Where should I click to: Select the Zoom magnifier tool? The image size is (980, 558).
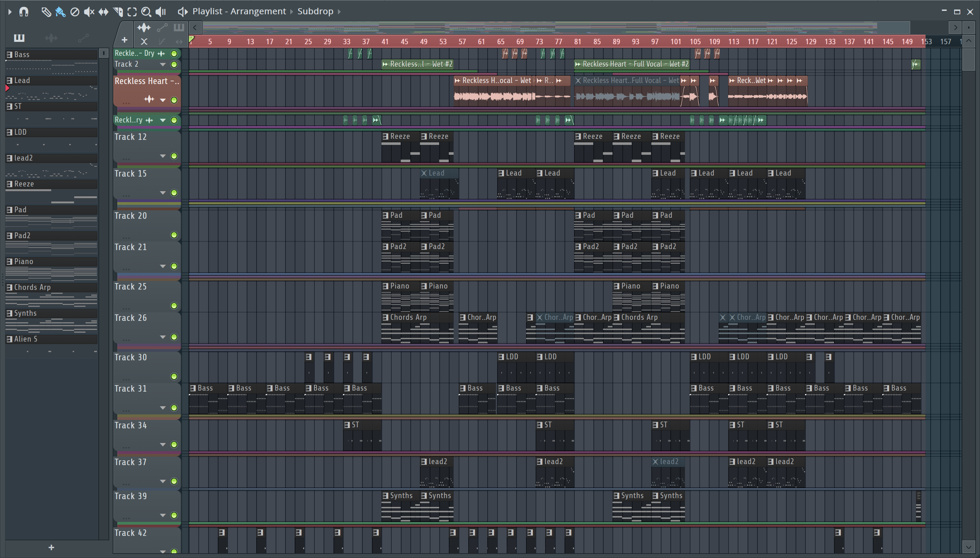146,12
